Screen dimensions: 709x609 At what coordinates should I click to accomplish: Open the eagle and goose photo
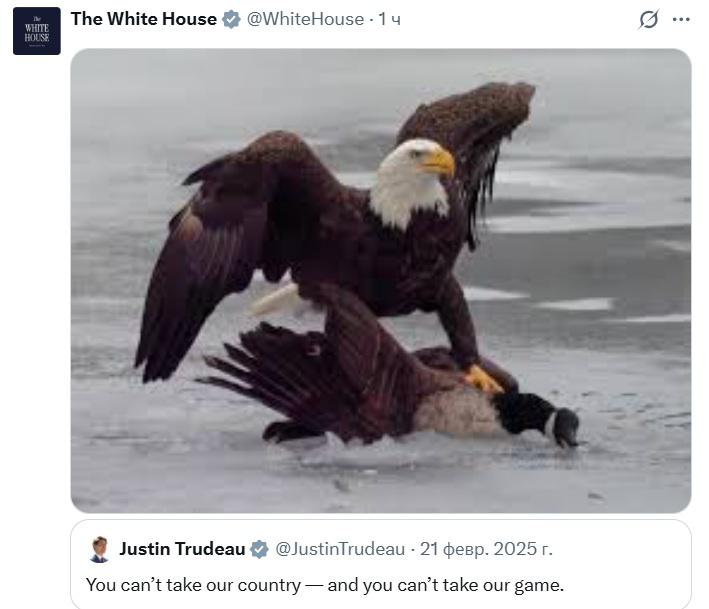[381, 280]
